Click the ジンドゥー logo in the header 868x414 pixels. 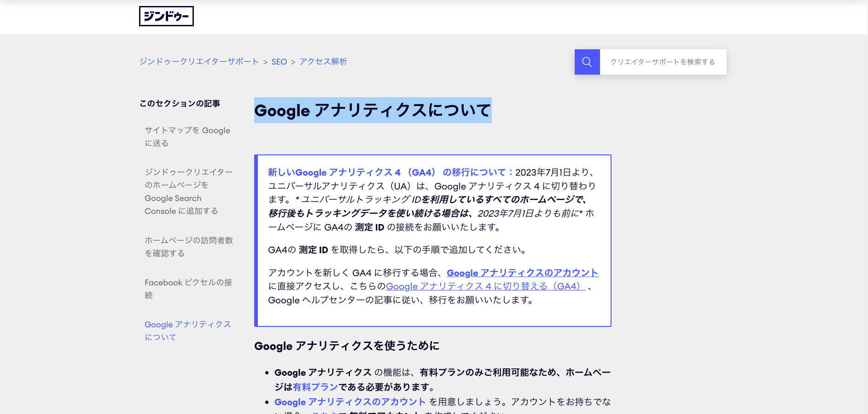pos(166,16)
